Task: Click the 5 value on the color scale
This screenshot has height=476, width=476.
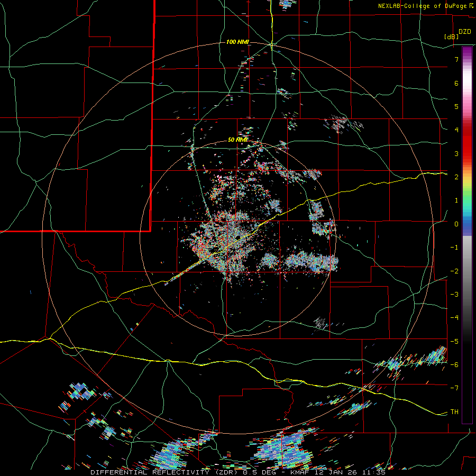Action: pyautogui.click(x=456, y=106)
